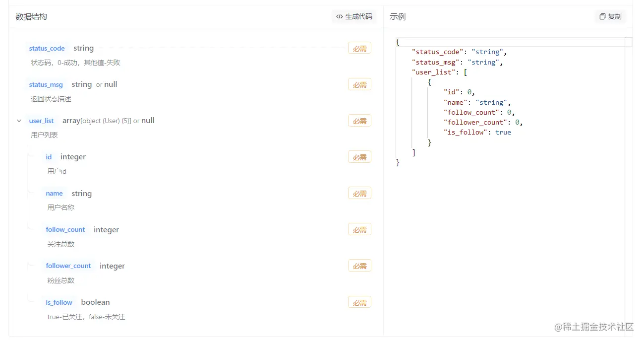This screenshot has width=644, height=342.
Task: Click the description 返回状态描述
Action: (x=51, y=99)
